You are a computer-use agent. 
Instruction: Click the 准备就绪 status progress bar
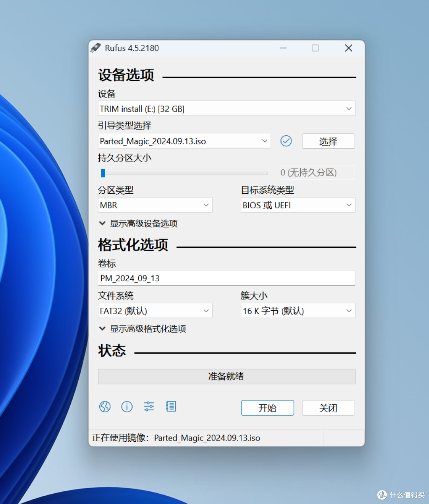(x=226, y=376)
